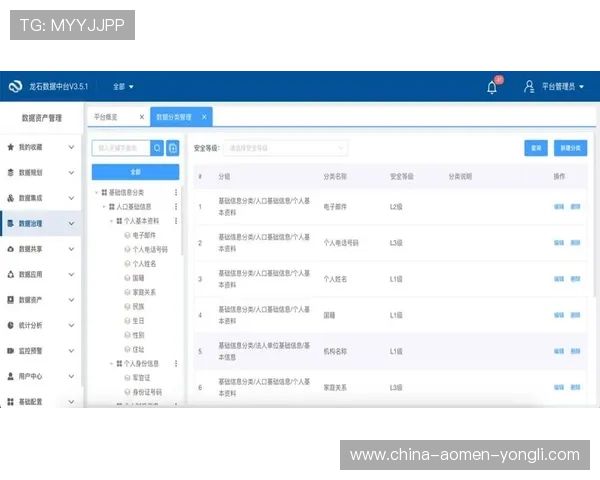
Task: Collapse the 人口基础信息 tree node
Action: tap(104, 207)
